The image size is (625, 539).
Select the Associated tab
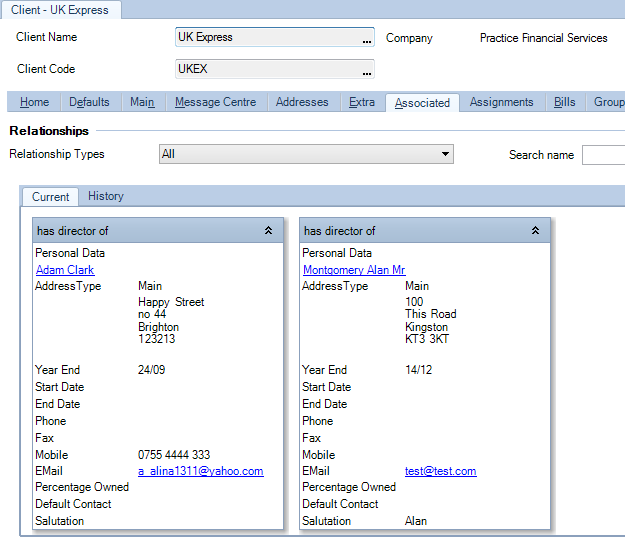tap(422, 103)
